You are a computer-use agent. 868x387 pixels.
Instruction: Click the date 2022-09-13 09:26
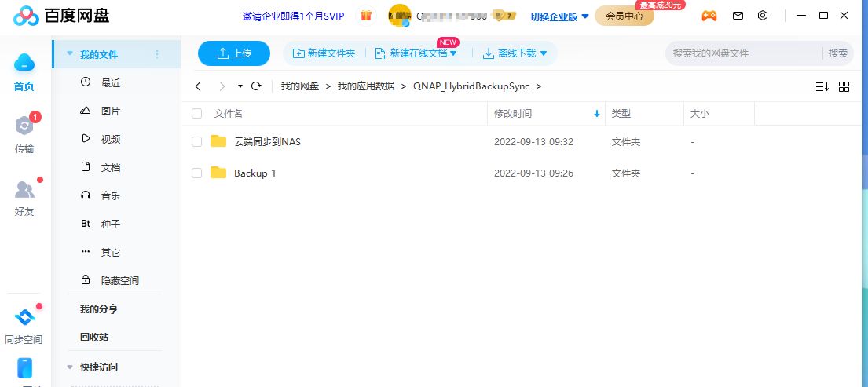coord(533,173)
